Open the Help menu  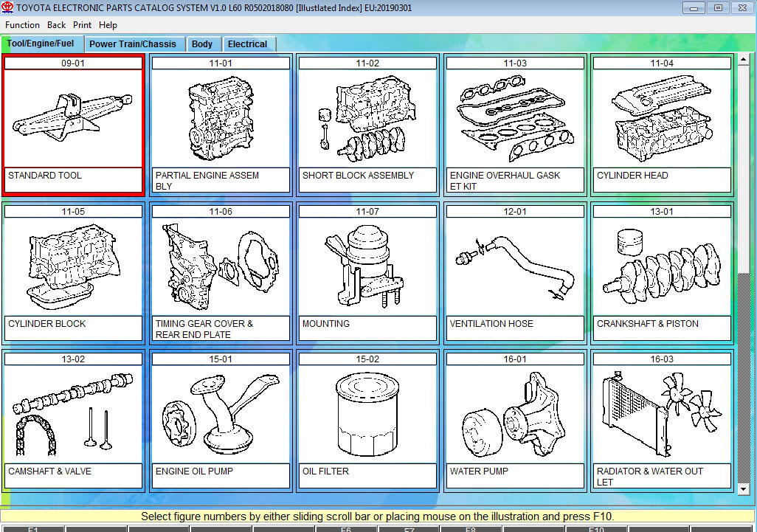pyautogui.click(x=108, y=25)
